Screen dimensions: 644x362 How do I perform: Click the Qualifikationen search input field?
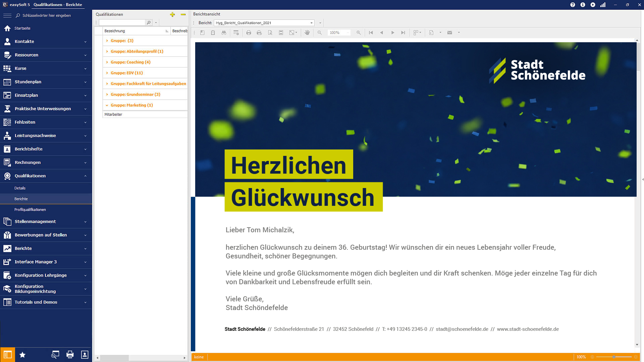coord(122,22)
